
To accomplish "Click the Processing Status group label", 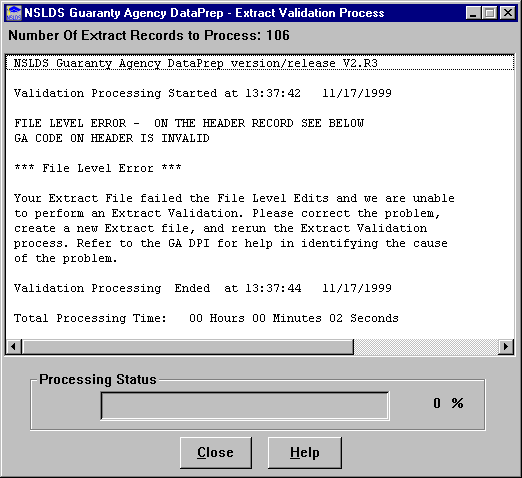I will pyautogui.click(x=98, y=379).
